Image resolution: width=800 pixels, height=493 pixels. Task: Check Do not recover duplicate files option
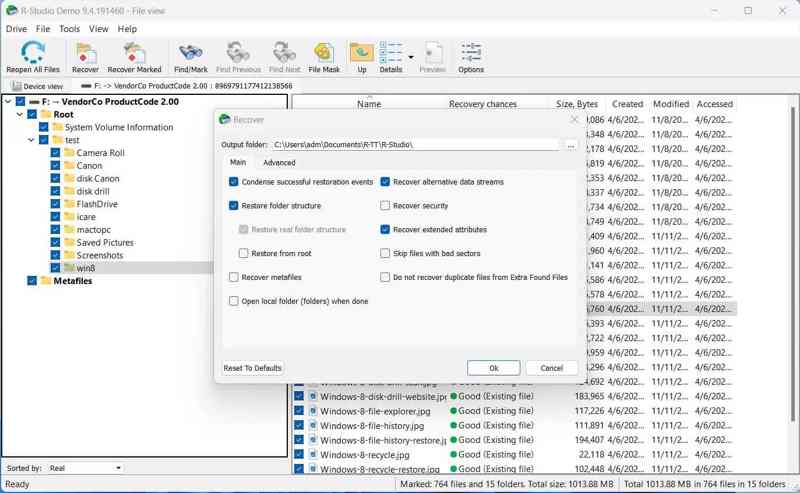pos(385,277)
